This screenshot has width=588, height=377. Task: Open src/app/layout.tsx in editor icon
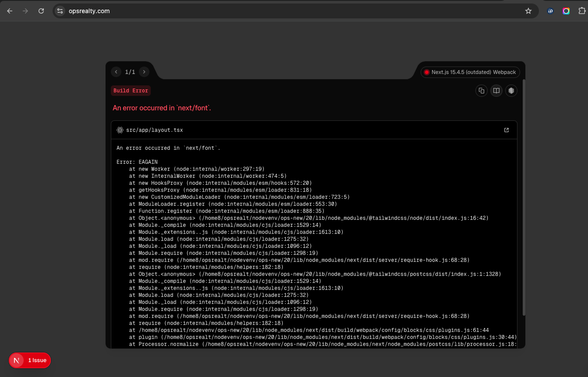coord(507,130)
